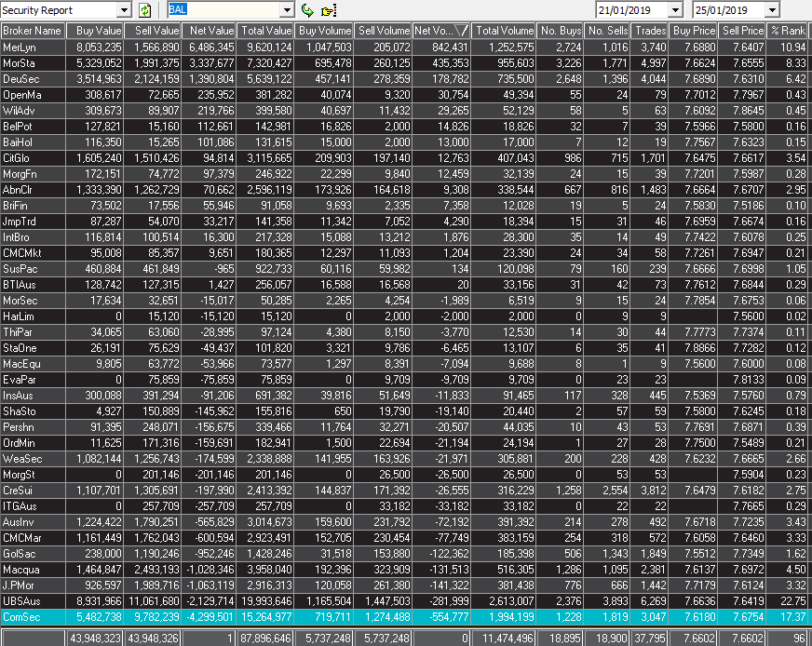Image resolution: width=812 pixels, height=646 pixels.
Task: Click the total trades sum 37,795
Action: pos(650,639)
